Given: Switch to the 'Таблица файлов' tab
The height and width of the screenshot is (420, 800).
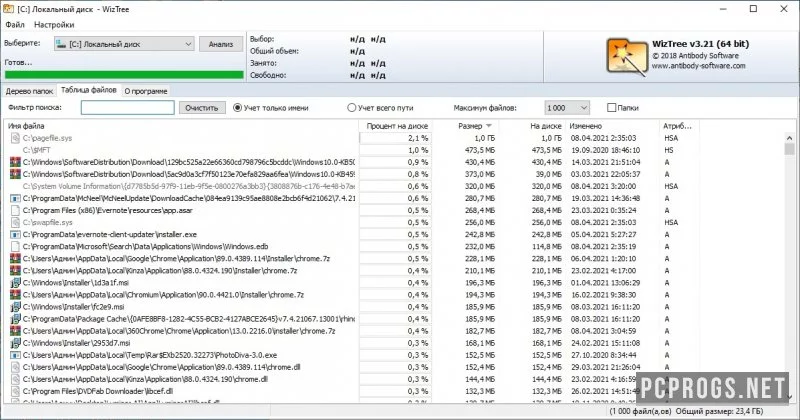Looking at the screenshot, I should click(x=89, y=90).
